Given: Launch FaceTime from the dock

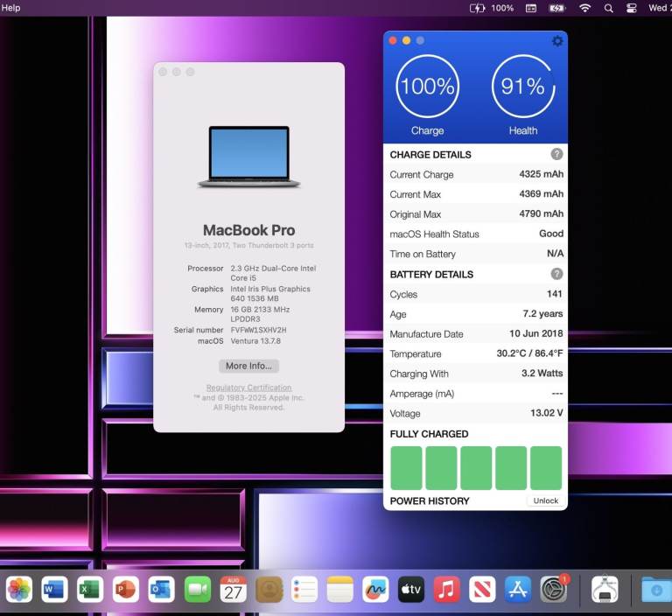Looking at the screenshot, I should click(197, 590).
